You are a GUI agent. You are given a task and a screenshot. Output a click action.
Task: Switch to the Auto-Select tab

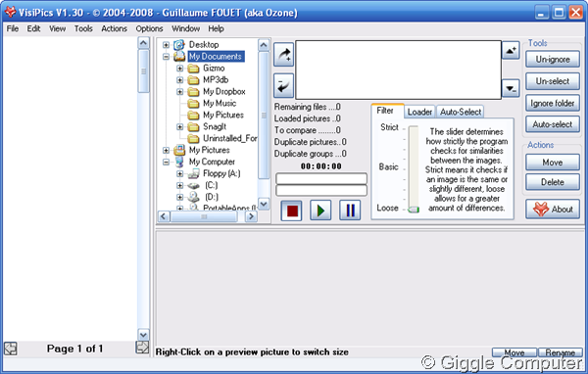[x=461, y=112]
